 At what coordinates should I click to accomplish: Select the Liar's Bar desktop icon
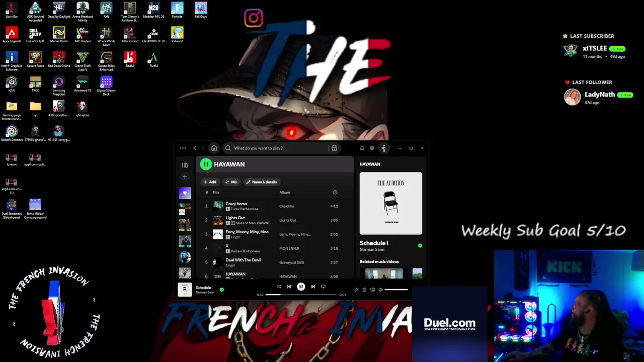click(12, 10)
